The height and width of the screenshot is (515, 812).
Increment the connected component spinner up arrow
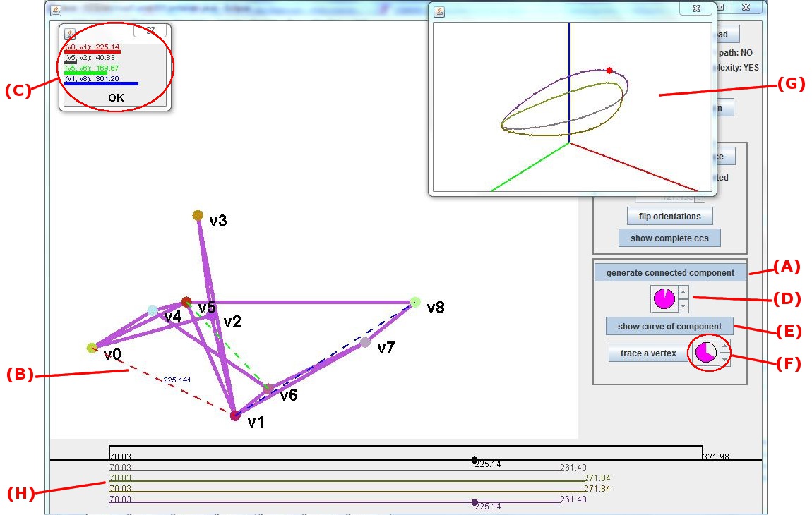point(683,292)
